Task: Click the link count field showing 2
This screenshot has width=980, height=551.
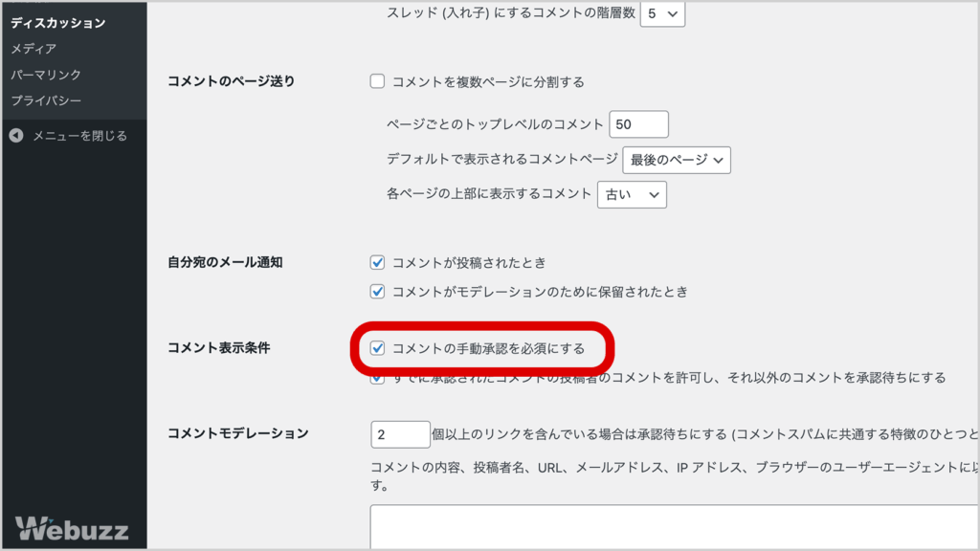Action: pyautogui.click(x=400, y=435)
